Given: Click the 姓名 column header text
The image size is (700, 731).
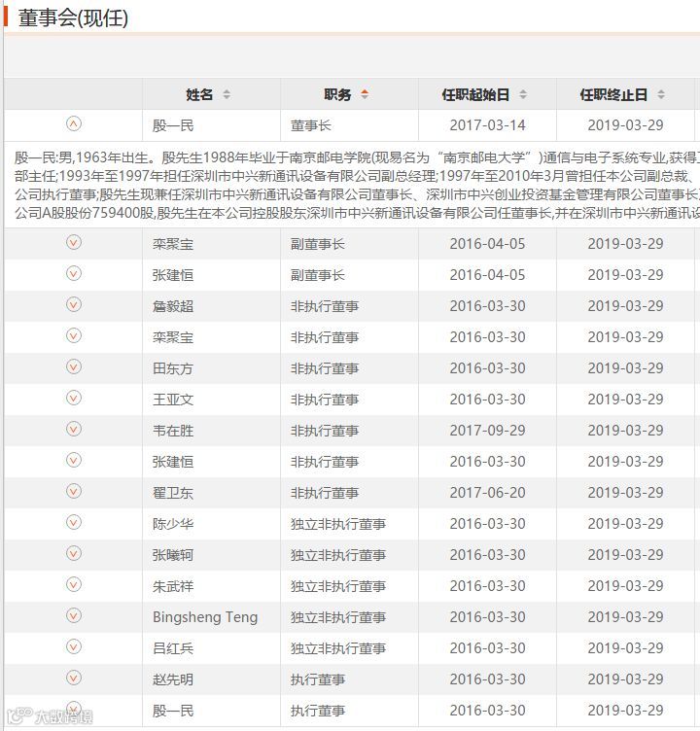Looking at the screenshot, I should 199,94.
